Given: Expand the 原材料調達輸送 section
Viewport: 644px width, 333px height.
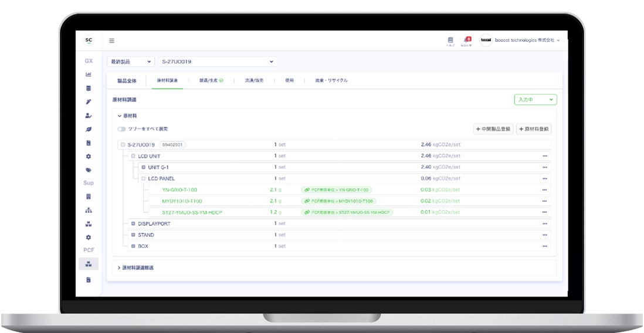Looking at the screenshot, I should [x=135, y=268].
